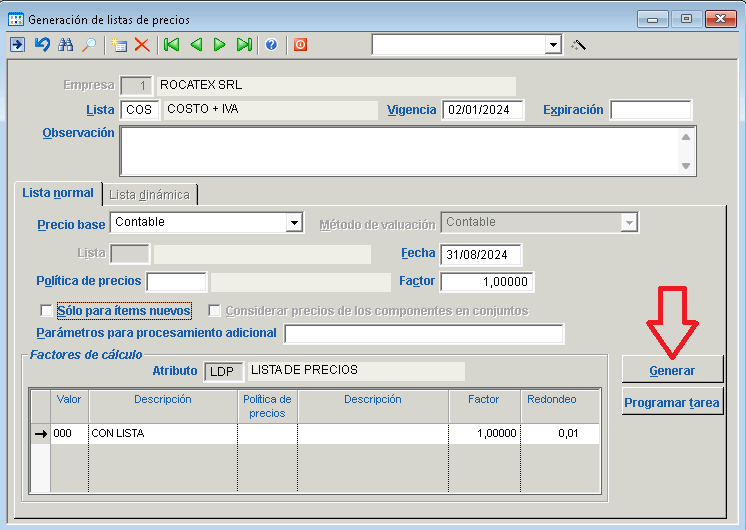Expand the Precio base dropdown
This screenshot has height=530, width=746.
(x=294, y=223)
